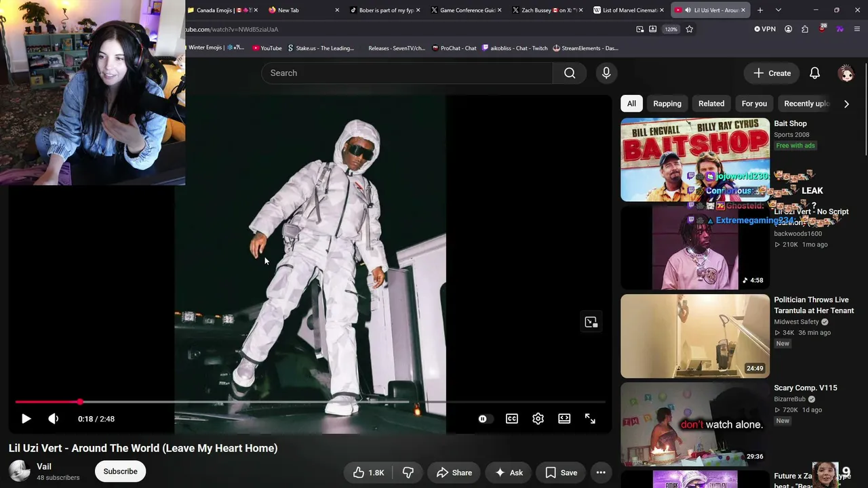Visit the BizarreBub channel
868x488 pixels.
[790, 399]
